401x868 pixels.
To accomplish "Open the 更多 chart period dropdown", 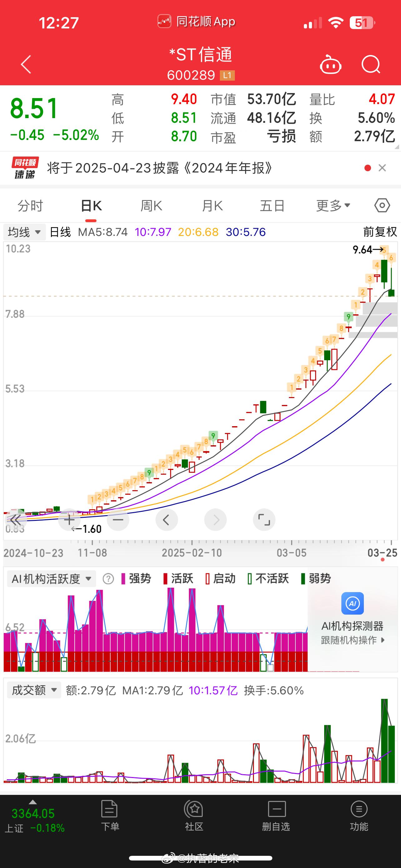I will pyautogui.click(x=333, y=206).
